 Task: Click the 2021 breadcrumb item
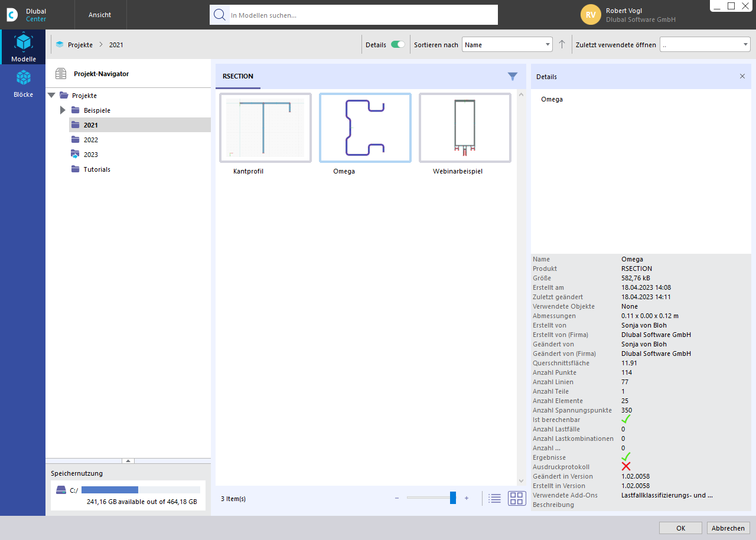pos(116,45)
